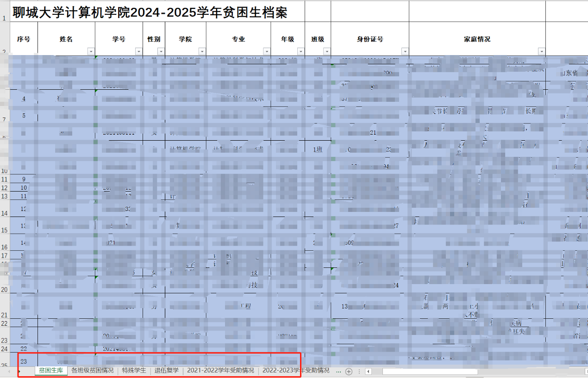Open the 身份证号 column filter dropdown
Image resolution: width=588 pixels, height=378 pixels.
(405, 51)
